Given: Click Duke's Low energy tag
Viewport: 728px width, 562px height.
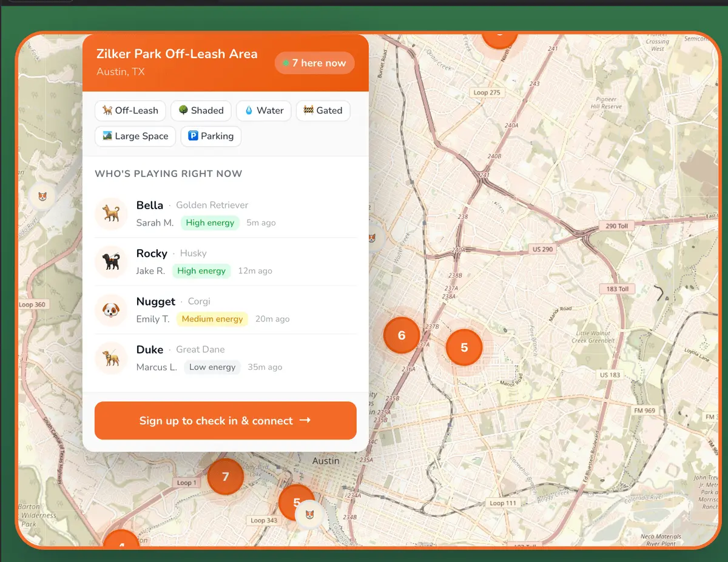Looking at the screenshot, I should [x=212, y=367].
